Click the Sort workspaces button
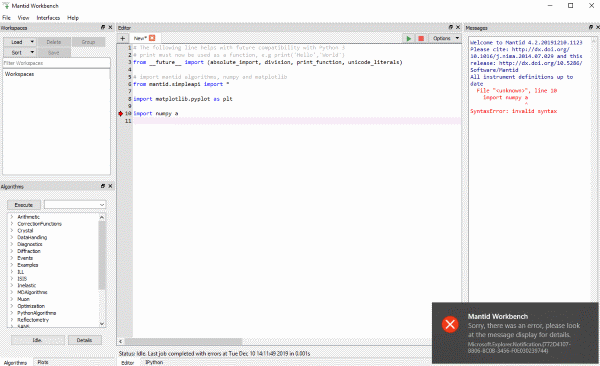Screen dimensions: 600x366 (16, 52)
